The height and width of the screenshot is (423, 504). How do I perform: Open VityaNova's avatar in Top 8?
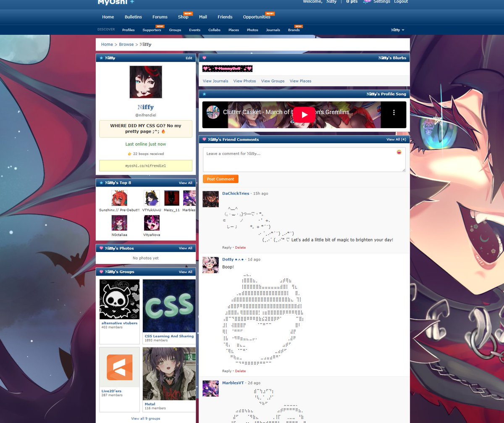click(x=152, y=223)
